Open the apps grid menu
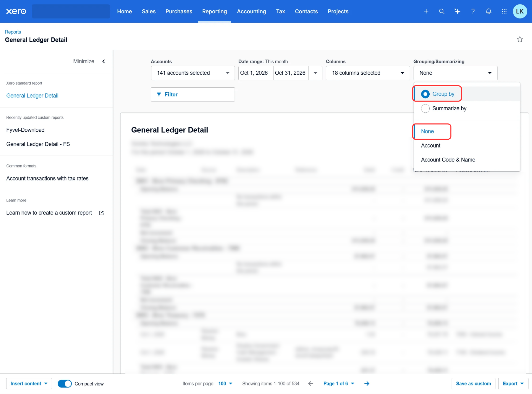The height and width of the screenshot is (394, 532). click(504, 11)
